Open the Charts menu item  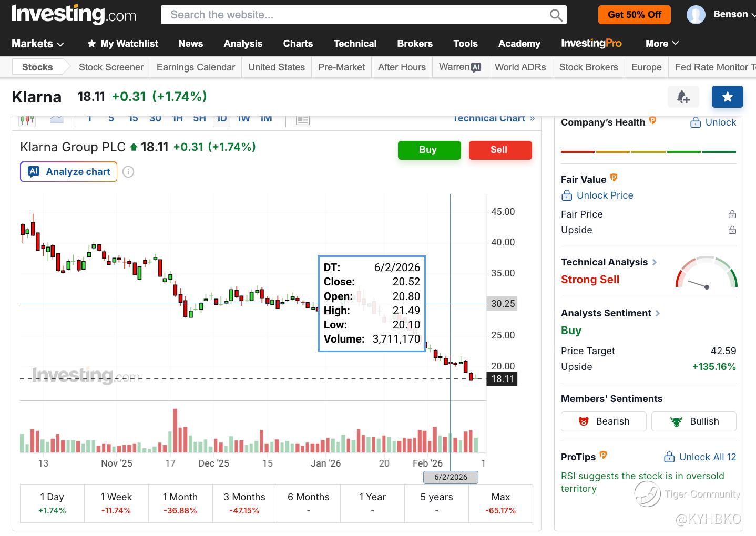pos(298,44)
